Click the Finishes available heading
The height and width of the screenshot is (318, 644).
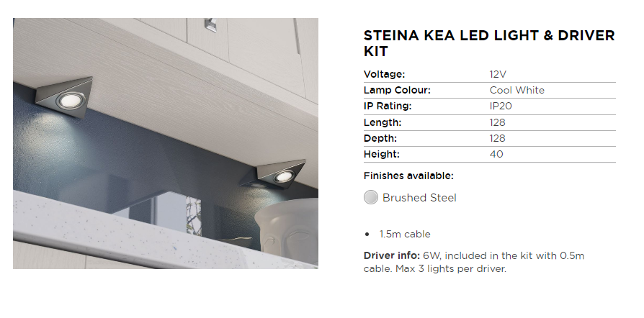click(408, 176)
